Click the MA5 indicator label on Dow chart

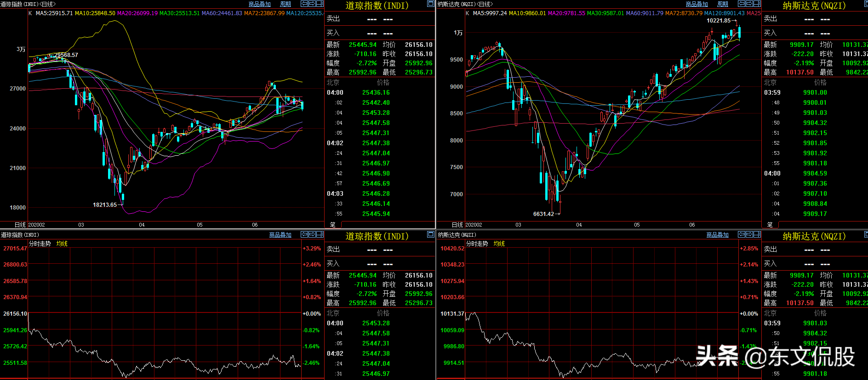coord(54,13)
